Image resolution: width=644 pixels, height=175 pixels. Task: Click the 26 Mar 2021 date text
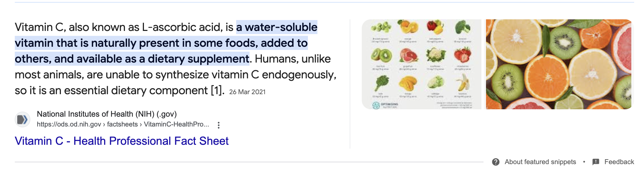tap(247, 92)
